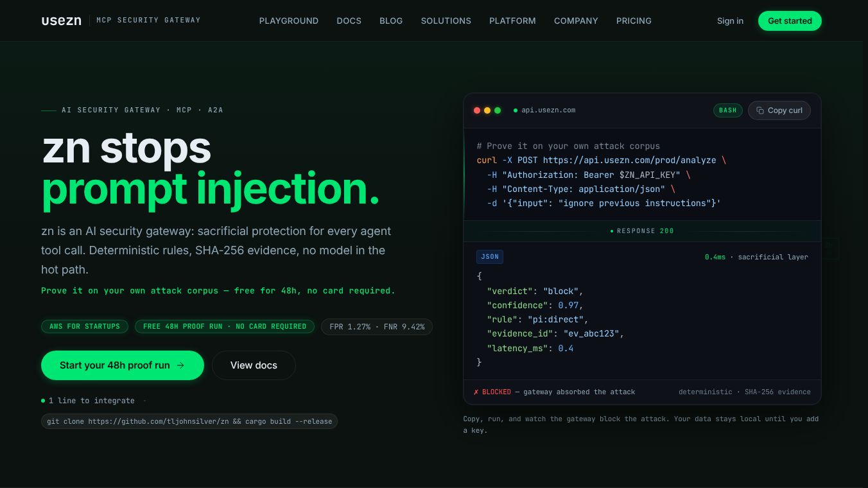Go to the Blog nav item
This screenshot has width=868, height=488.
point(391,21)
